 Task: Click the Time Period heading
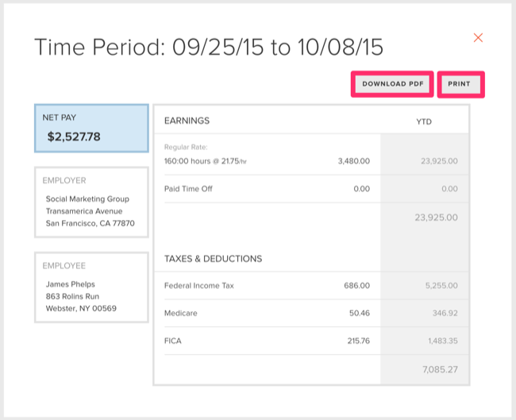point(209,47)
